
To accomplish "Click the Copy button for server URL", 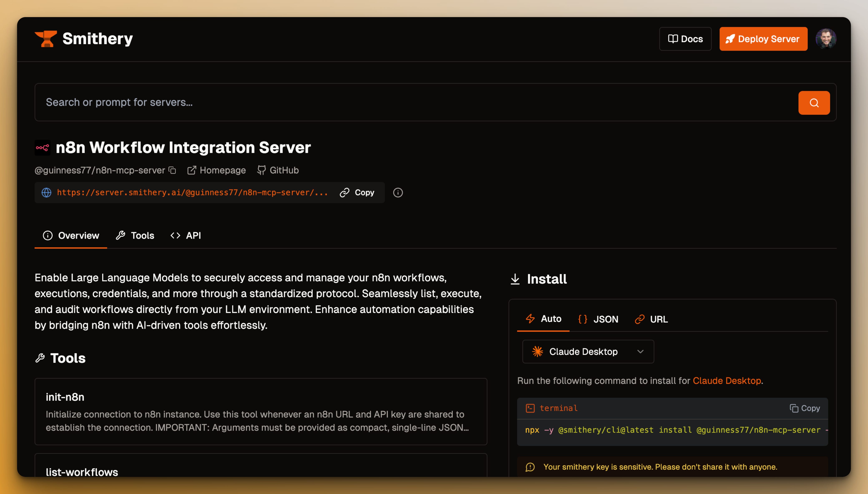I will [357, 193].
